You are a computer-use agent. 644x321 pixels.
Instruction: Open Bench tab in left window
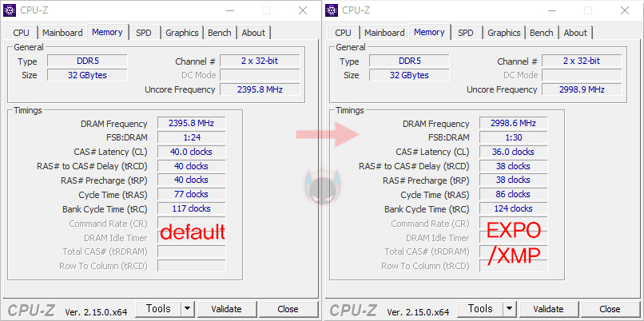[219, 33]
